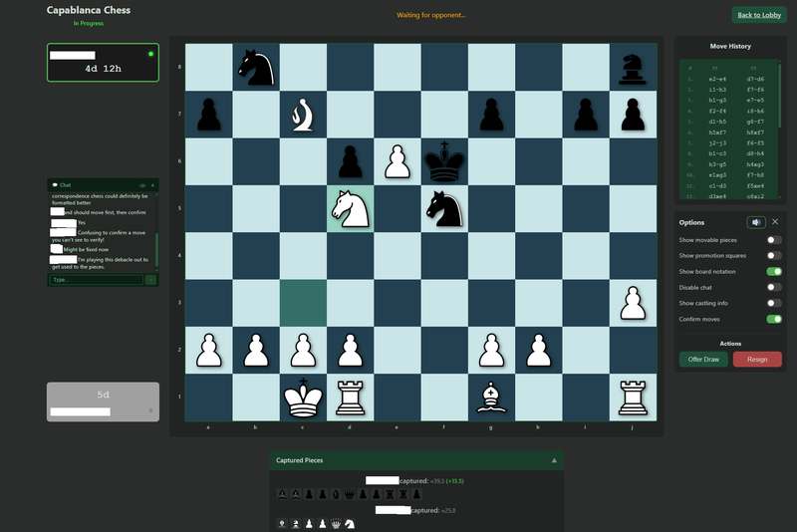Turn off Confirm moves
Viewport: 797px width, 532px height.
774,319
